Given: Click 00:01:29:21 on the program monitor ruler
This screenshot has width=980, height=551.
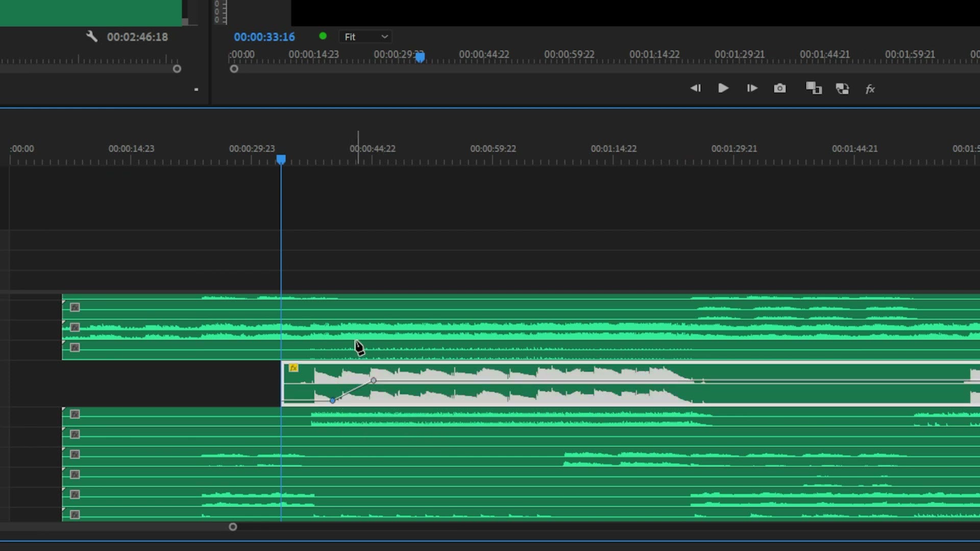Looking at the screenshot, I should click(x=740, y=54).
